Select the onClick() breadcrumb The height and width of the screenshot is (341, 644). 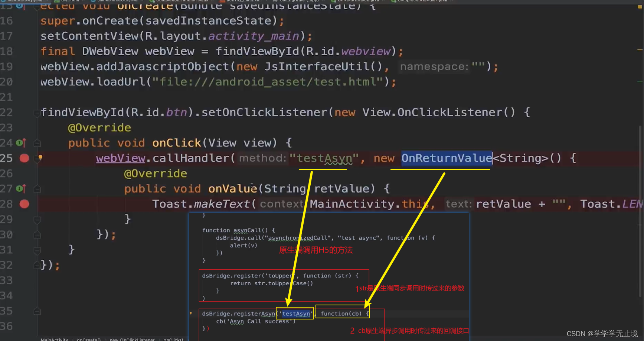[173, 339]
